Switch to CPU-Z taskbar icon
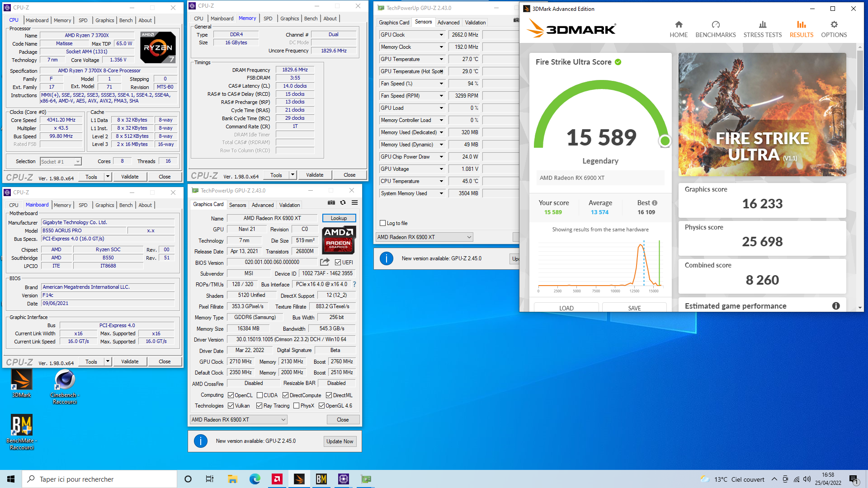Image resolution: width=868 pixels, height=488 pixels. [x=344, y=479]
